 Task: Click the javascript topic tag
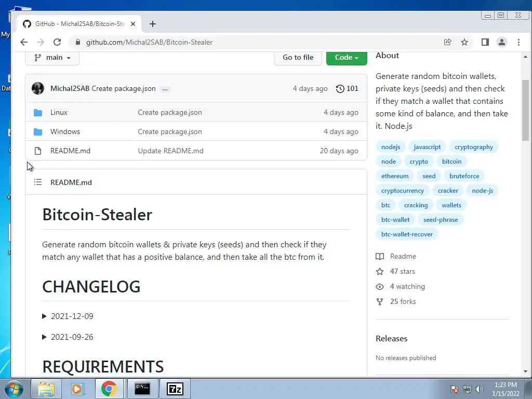(427, 147)
